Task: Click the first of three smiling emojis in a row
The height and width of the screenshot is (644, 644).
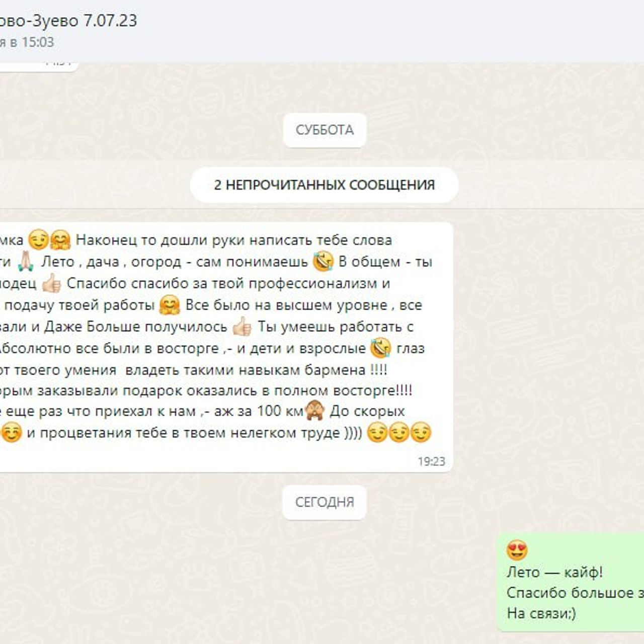Action: (x=378, y=432)
